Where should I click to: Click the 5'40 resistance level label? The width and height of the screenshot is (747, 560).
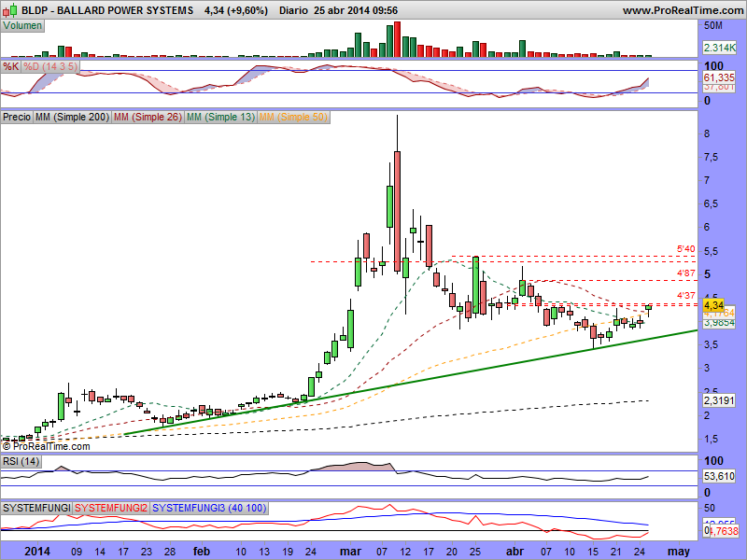tap(686, 249)
